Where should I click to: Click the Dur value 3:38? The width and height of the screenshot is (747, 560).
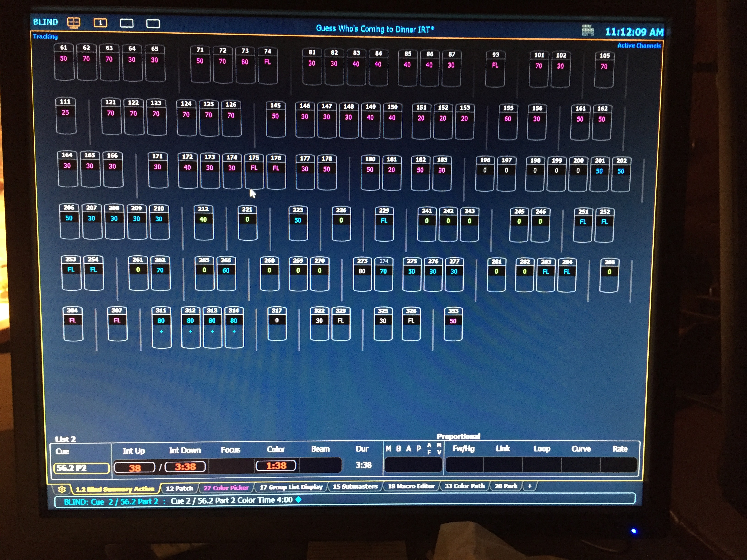(x=363, y=465)
